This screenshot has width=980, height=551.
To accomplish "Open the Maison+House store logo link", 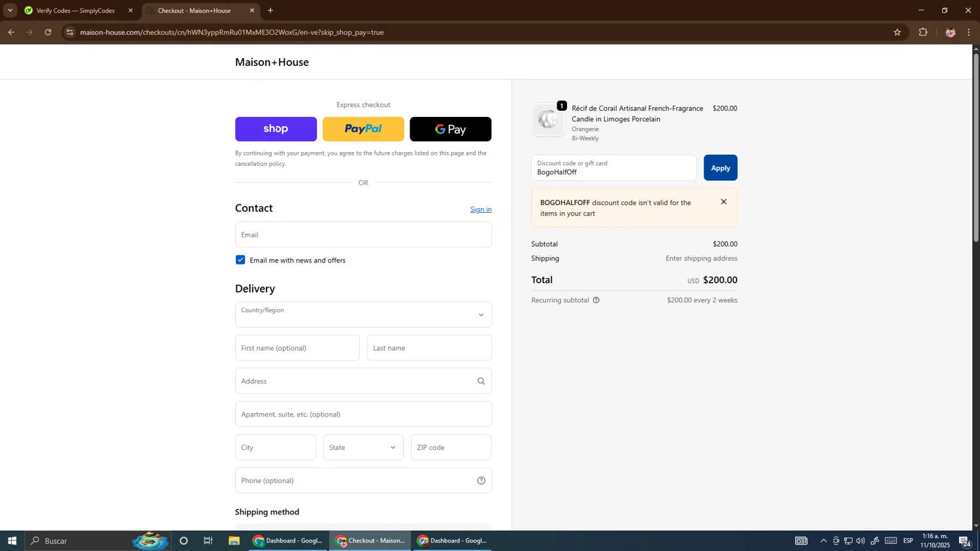I will [x=272, y=62].
